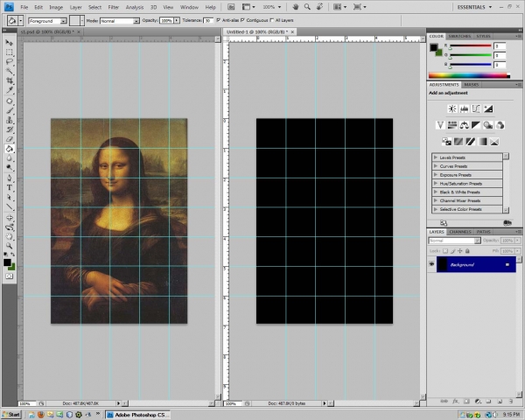
Task: Add a Vibrance adjustment
Action: coord(440,125)
